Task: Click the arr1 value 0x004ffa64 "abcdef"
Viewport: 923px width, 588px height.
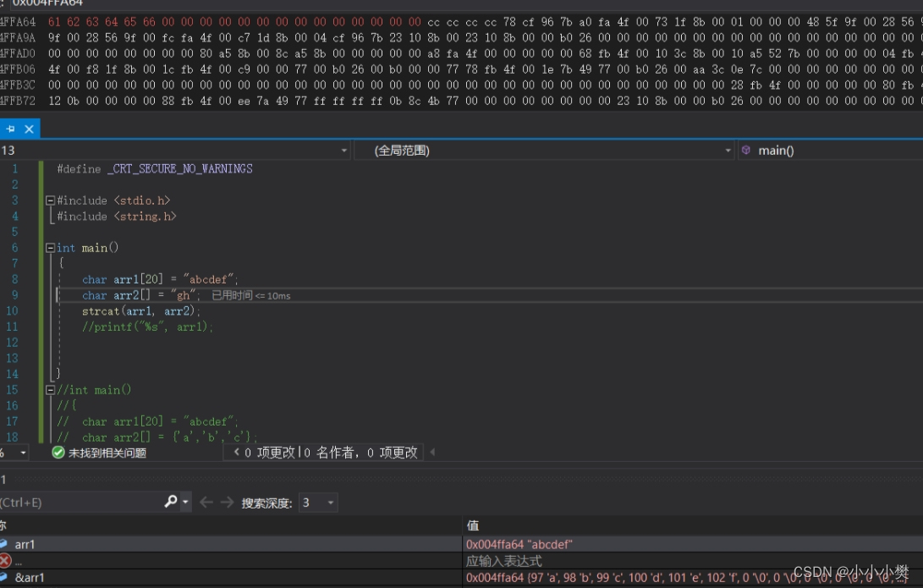Action: (519, 545)
